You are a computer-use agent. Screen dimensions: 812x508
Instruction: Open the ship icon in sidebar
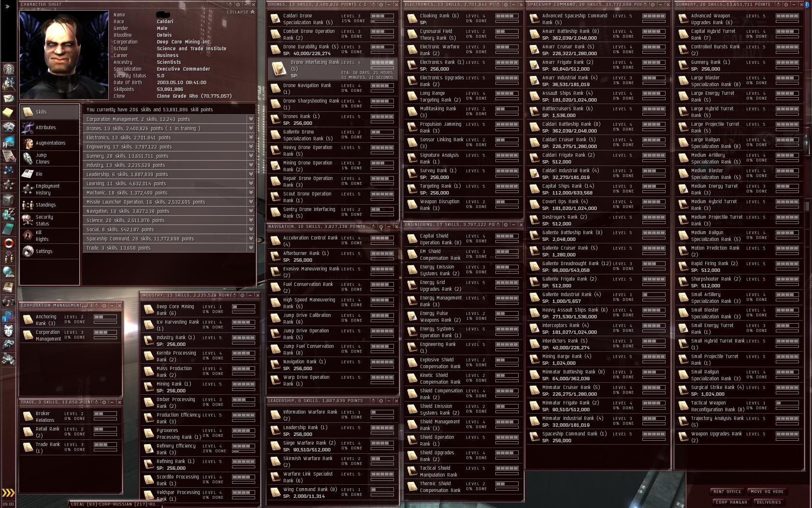(8, 344)
